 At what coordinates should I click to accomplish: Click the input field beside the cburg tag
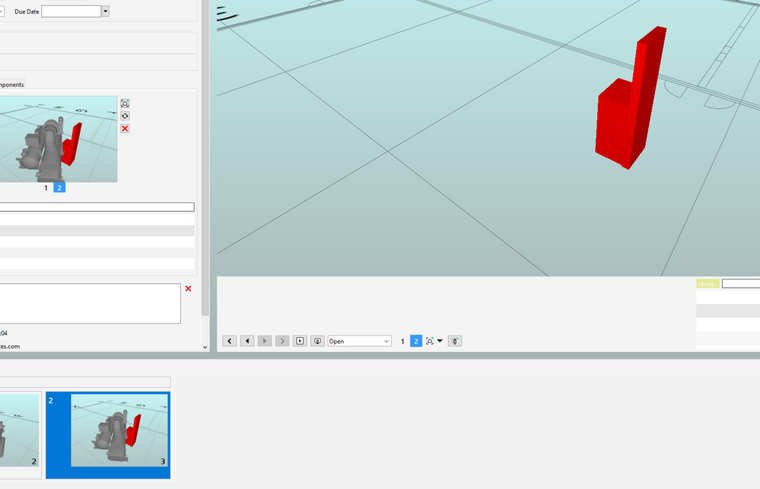click(741, 284)
